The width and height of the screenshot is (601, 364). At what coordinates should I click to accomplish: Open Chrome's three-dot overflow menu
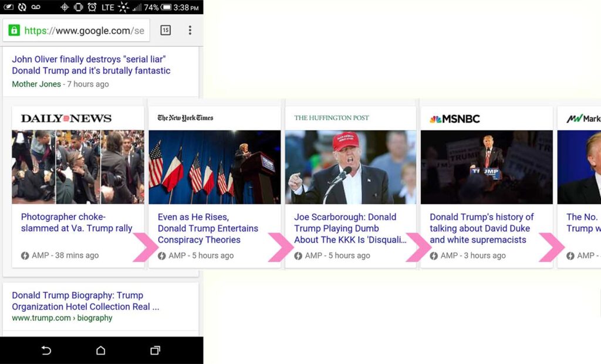click(x=190, y=30)
